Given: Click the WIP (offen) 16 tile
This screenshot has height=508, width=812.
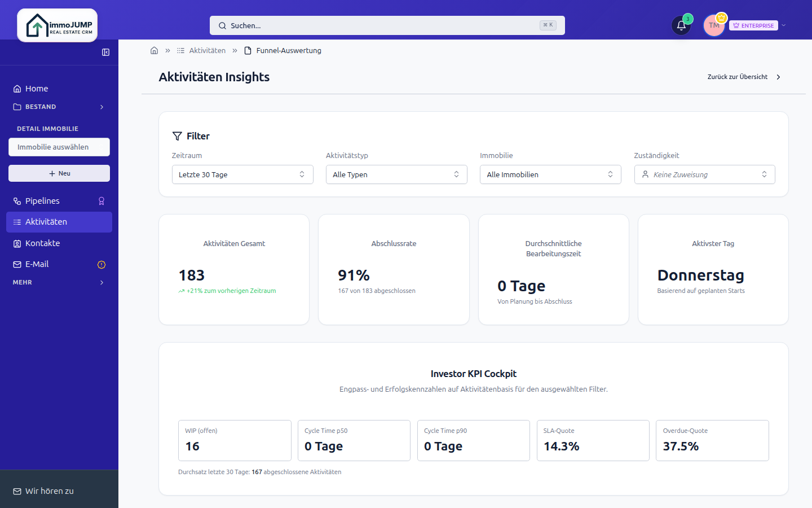Looking at the screenshot, I should [x=235, y=440].
